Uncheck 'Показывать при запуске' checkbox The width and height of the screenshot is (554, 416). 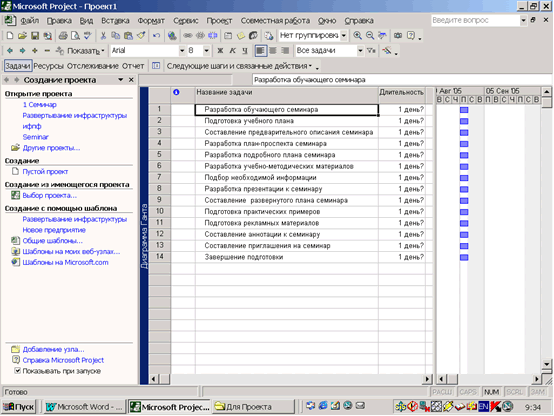pyautogui.click(x=17, y=371)
